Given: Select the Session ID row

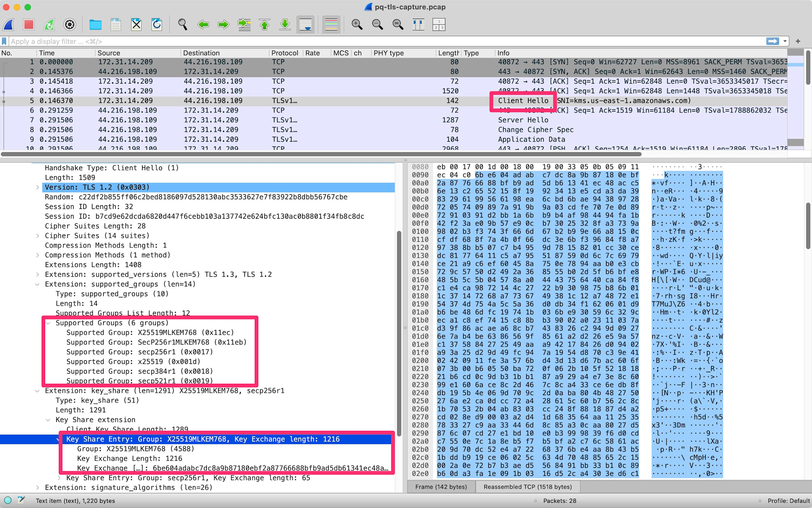Looking at the screenshot, I should pyautogui.click(x=197, y=217).
